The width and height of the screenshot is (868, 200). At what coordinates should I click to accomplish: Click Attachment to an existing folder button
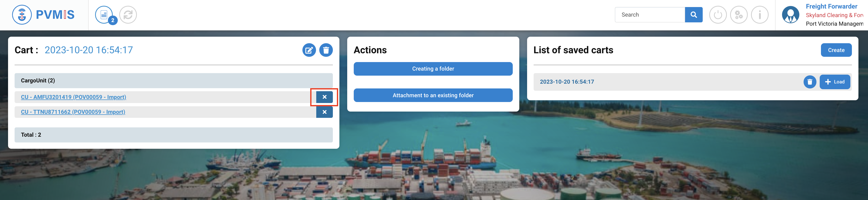coord(433,95)
